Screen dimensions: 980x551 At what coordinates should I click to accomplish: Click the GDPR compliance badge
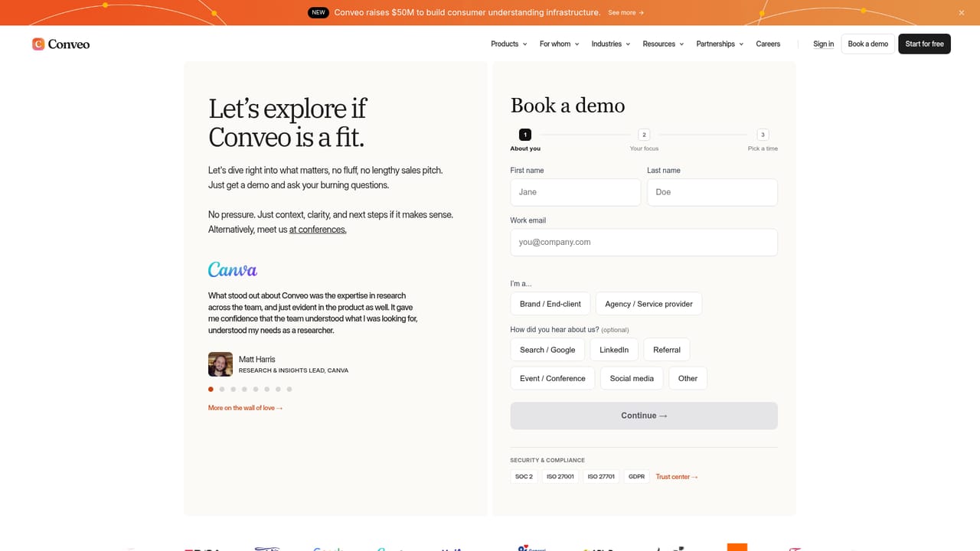click(637, 477)
